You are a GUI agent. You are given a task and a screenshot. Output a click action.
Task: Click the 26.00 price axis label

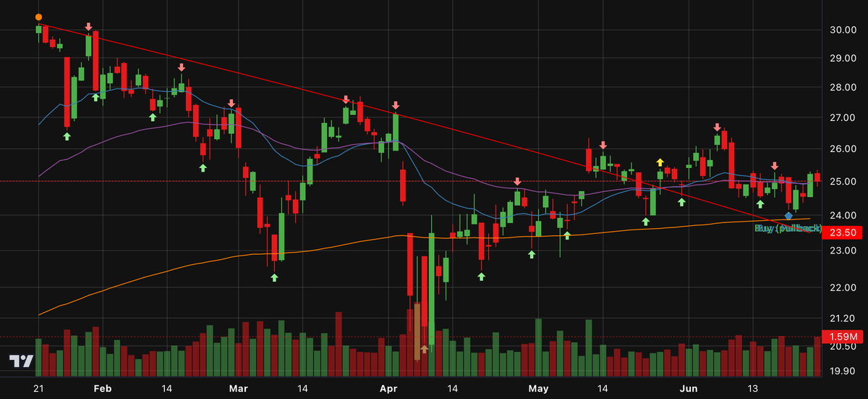[x=843, y=148]
